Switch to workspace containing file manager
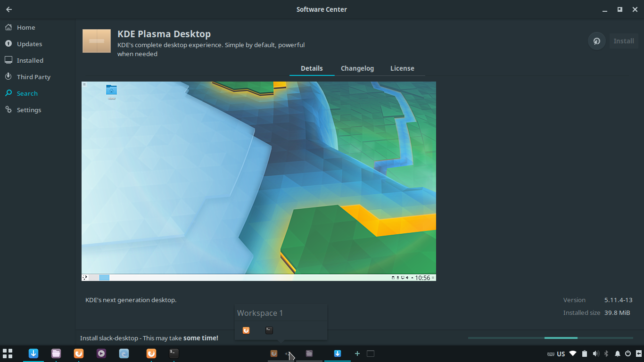 (x=309, y=354)
